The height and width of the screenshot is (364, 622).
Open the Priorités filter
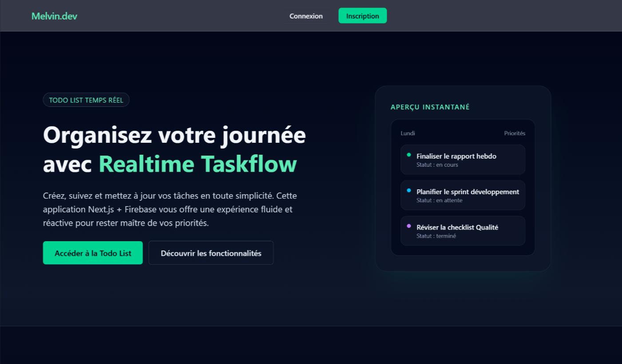coord(515,133)
